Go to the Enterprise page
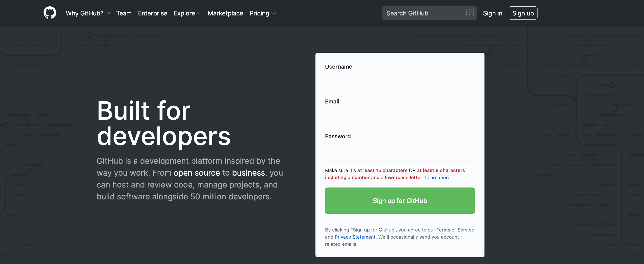 click(x=153, y=13)
